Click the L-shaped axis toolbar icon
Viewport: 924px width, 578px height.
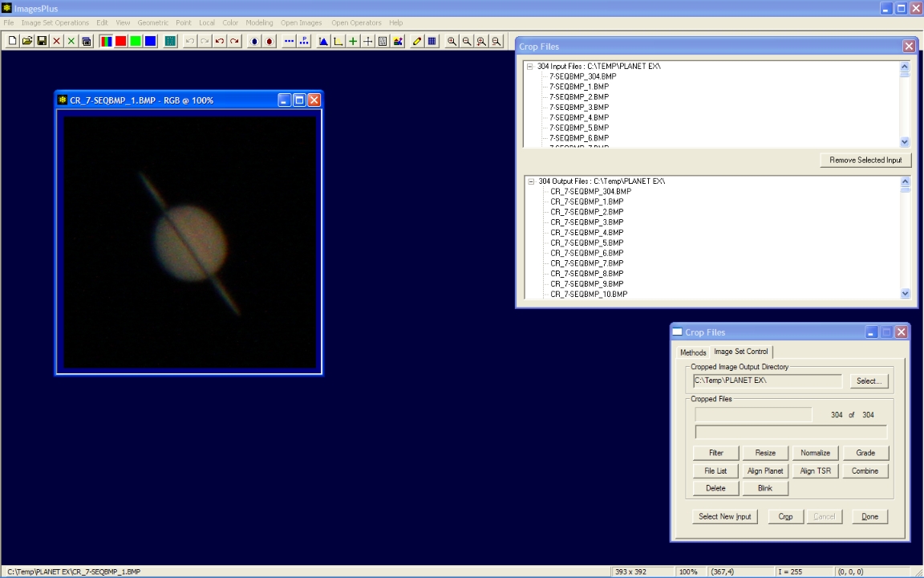coord(338,41)
